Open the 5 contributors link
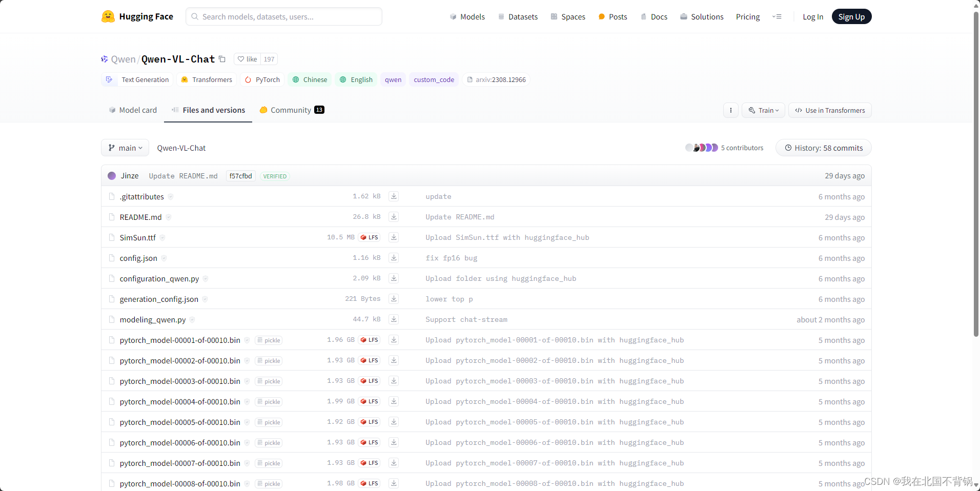The width and height of the screenshot is (980, 491). click(742, 148)
